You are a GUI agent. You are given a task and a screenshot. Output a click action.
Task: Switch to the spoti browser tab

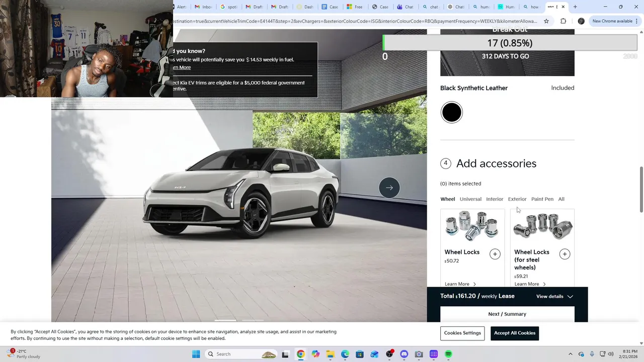(228, 7)
